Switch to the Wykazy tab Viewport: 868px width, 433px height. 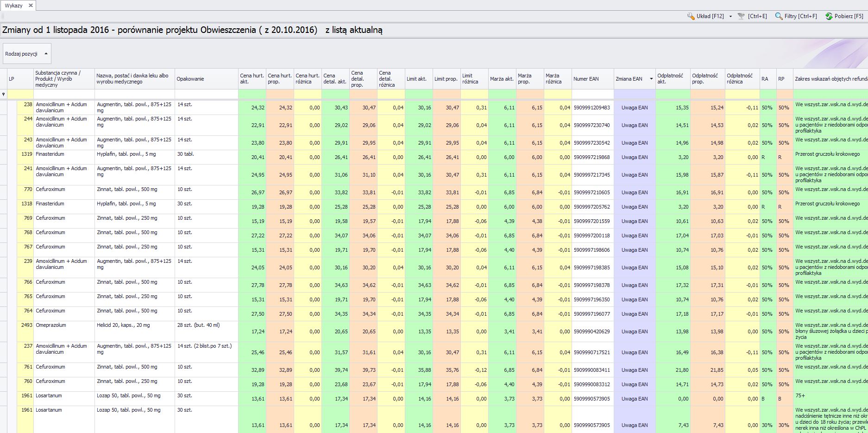tap(14, 6)
